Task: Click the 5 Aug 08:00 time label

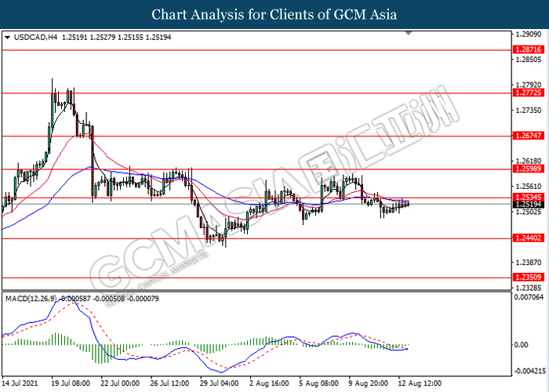Action: 319,383
